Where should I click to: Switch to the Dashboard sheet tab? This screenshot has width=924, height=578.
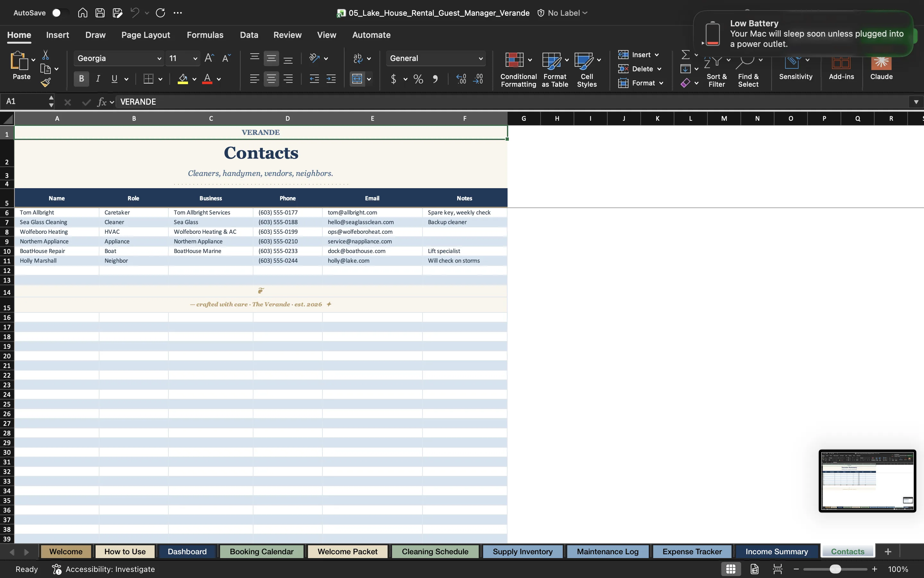click(x=187, y=552)
